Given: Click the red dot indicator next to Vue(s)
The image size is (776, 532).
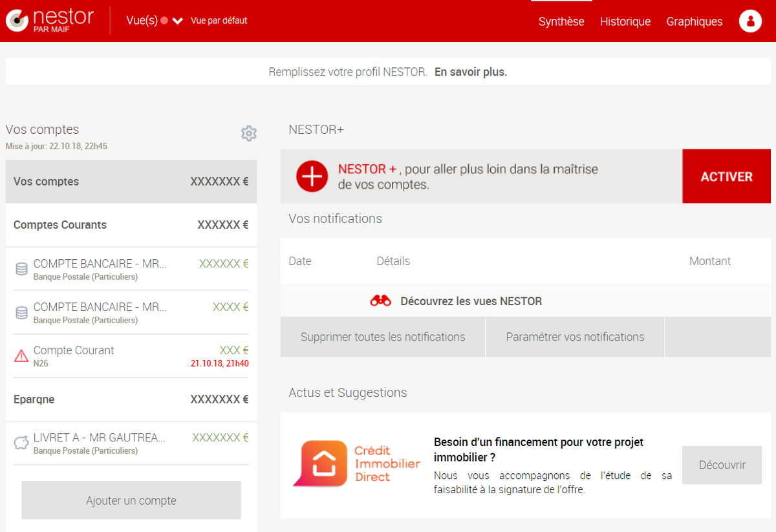Looking at the screenshot, I should click(164, 21).
